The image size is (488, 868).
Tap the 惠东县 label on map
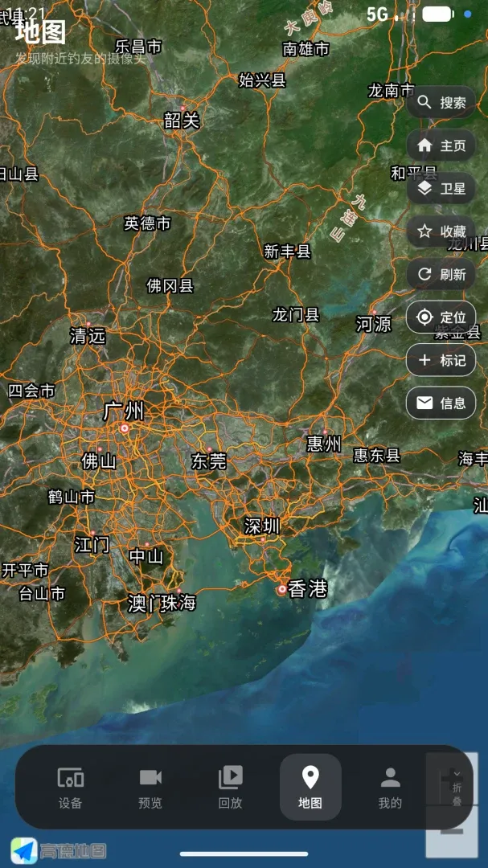(377, 456)
